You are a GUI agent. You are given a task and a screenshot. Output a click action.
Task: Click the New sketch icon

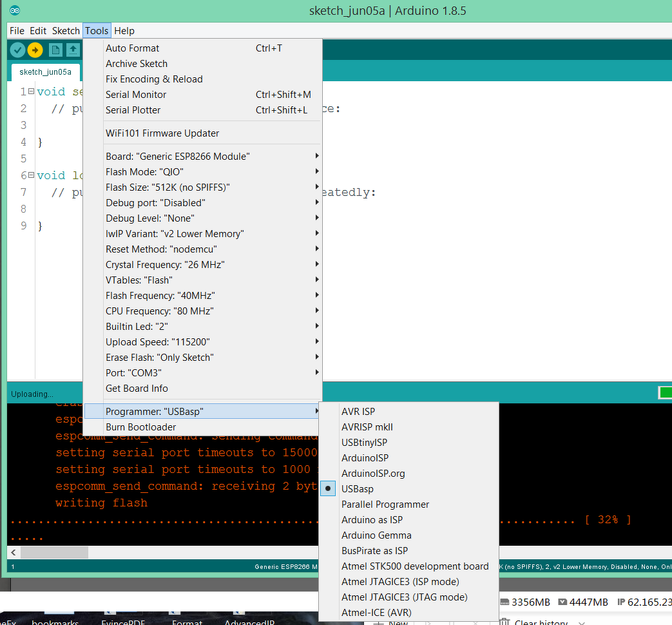[55, 50]
